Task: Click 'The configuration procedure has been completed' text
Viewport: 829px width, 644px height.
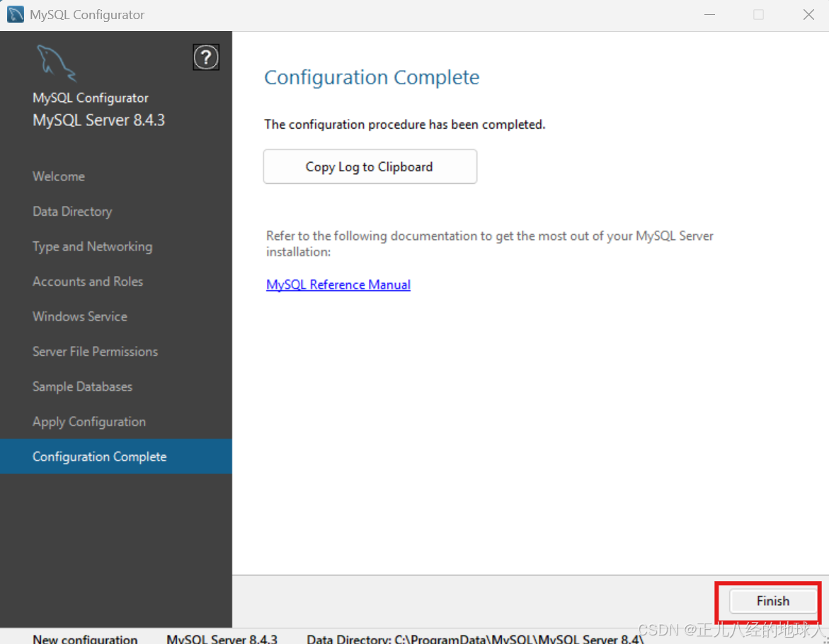Action: pos(404,125)
